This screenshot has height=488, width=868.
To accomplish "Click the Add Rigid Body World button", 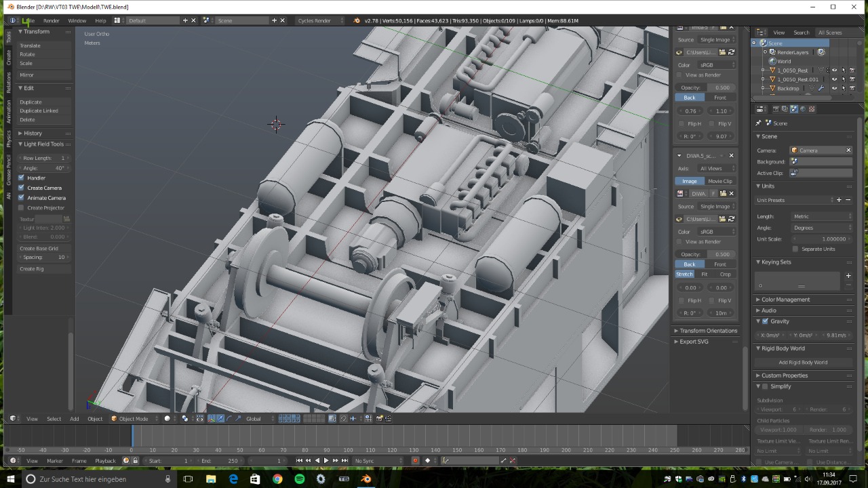I will tap(803, 363).
